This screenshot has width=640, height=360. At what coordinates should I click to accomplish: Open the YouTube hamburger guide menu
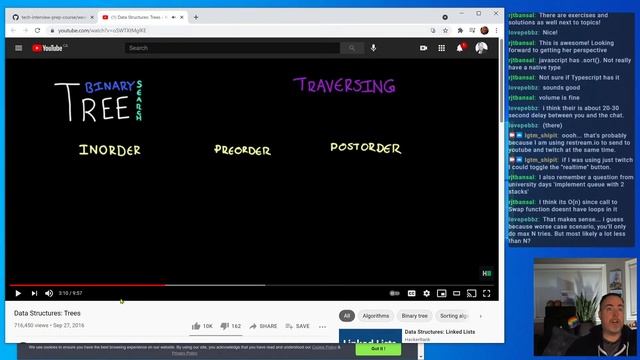click(x=19, y=48)
